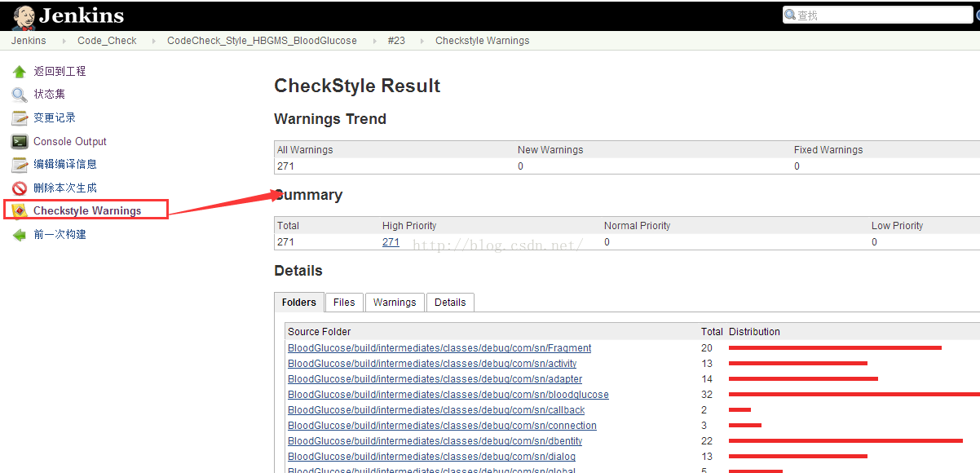This screenshot has height=473, width=980.
Task: Open the 编辑编译信息 sidebar link
Action: pos(65,165)
